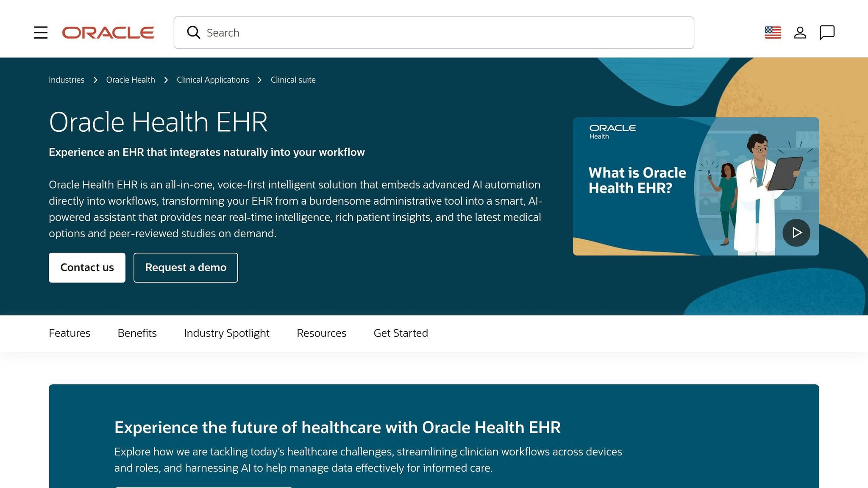Jump to the Industry Spotlight tab

pos(227,333)
